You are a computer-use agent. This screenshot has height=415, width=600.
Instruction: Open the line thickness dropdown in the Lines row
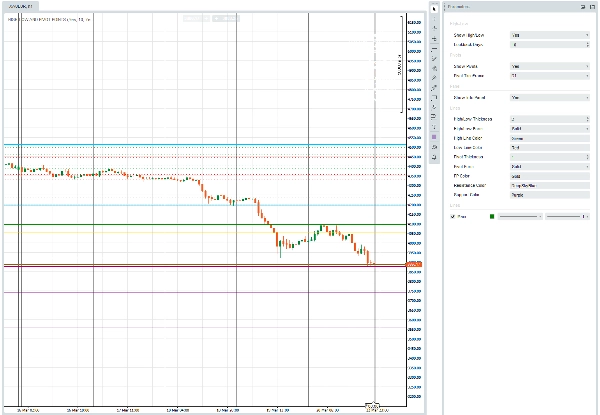[567, 216]
